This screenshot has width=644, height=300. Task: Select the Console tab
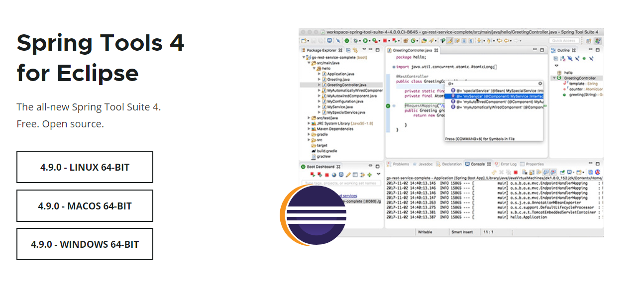(478, 164)
